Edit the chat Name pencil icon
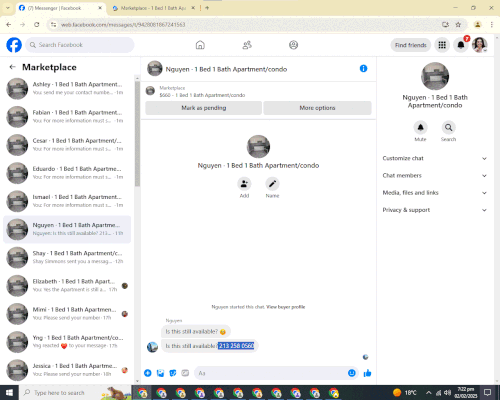 coord(272,184)
